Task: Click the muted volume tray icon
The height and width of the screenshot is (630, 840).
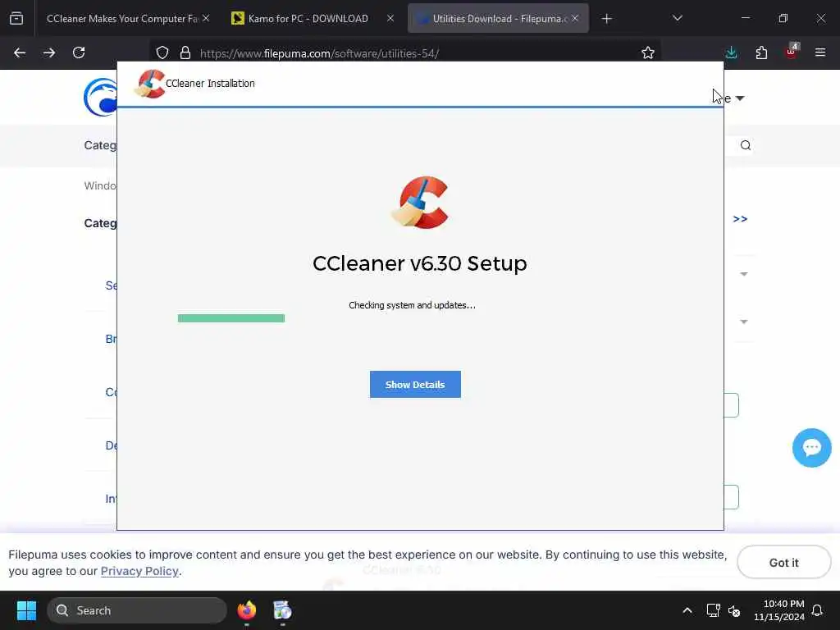Action: pyautogui.click(x=734, y=610)
